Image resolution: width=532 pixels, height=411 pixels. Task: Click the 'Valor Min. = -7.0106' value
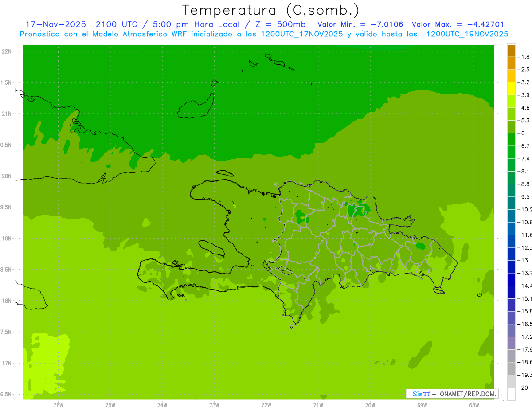[360, 24]
